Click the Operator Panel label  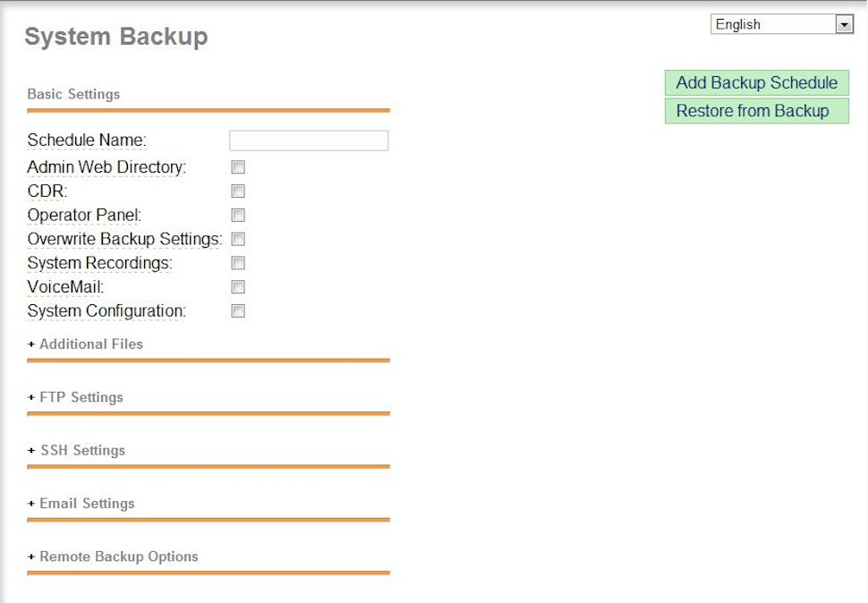[x=84, y=216]
